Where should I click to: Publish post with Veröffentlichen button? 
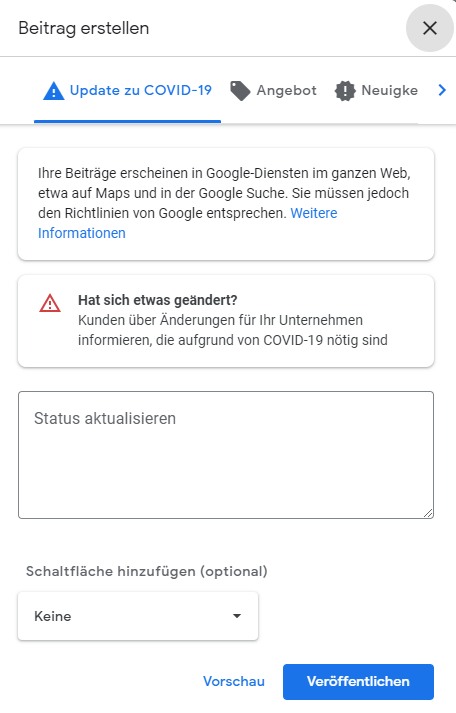pos(358,681)
